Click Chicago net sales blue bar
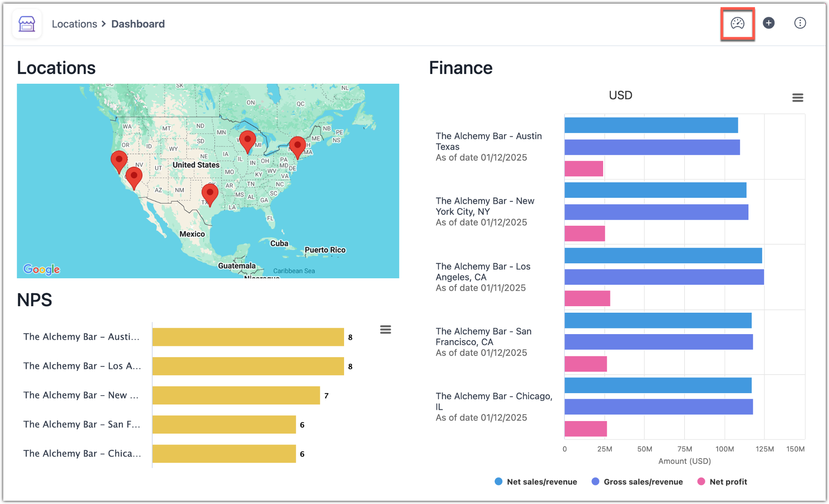 pyautogui.click(x=658, y=385)
